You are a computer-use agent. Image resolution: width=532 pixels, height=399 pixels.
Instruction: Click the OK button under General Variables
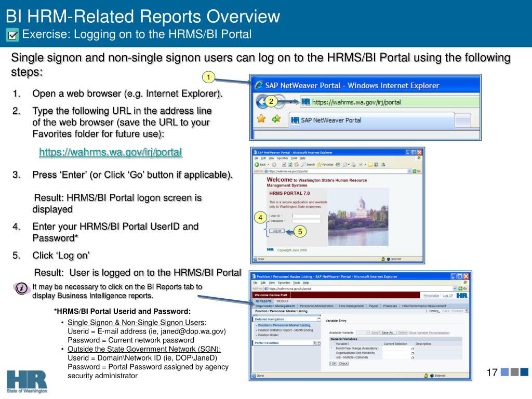click(334, 363)
